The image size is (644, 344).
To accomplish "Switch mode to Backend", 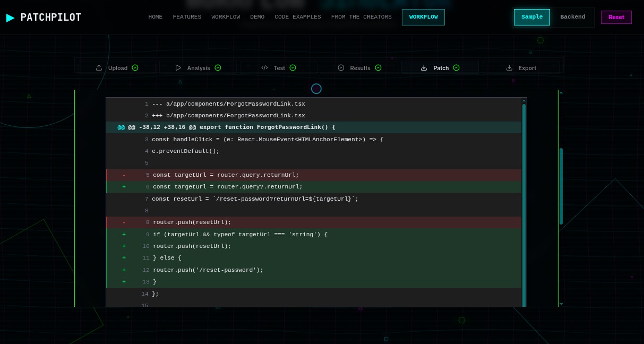I will [573, 17].
